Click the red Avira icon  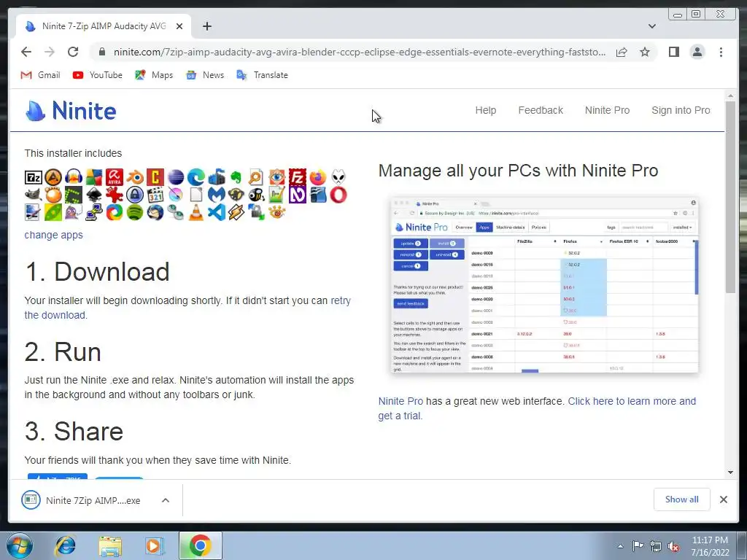(x=115, y=178)
